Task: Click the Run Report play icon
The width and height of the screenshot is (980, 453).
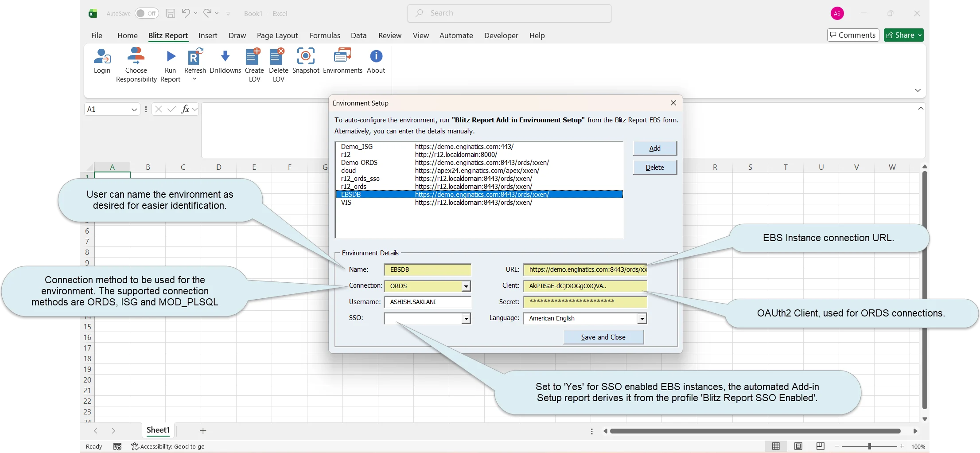Action: [x=171, y=56]
